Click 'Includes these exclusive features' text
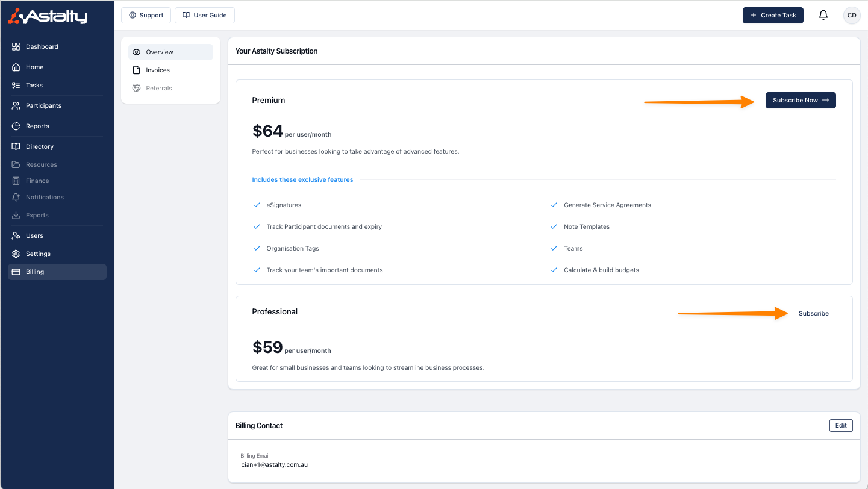This screenshot has height=489, width=868. (302, 179)
